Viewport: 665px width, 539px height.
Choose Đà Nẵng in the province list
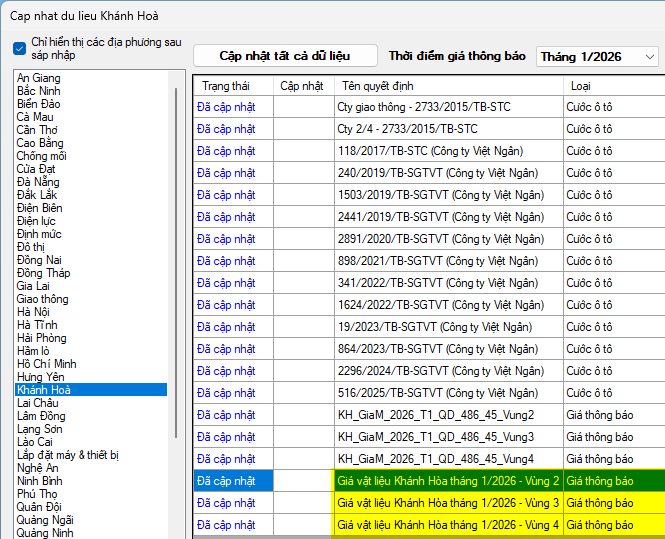click(x=37, y=182)
